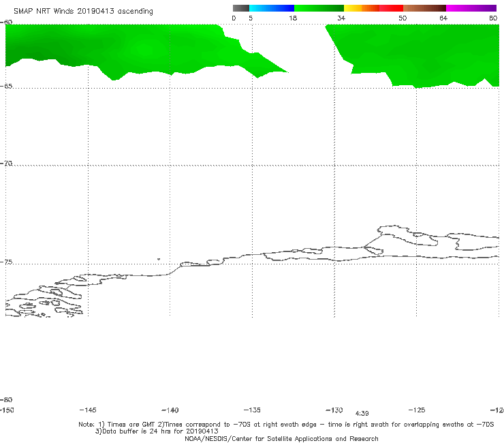The height and width of the screenshot is (443, 504).
Task: Click the gray segment of the wind colorbar
Action: tap(241, 8)
